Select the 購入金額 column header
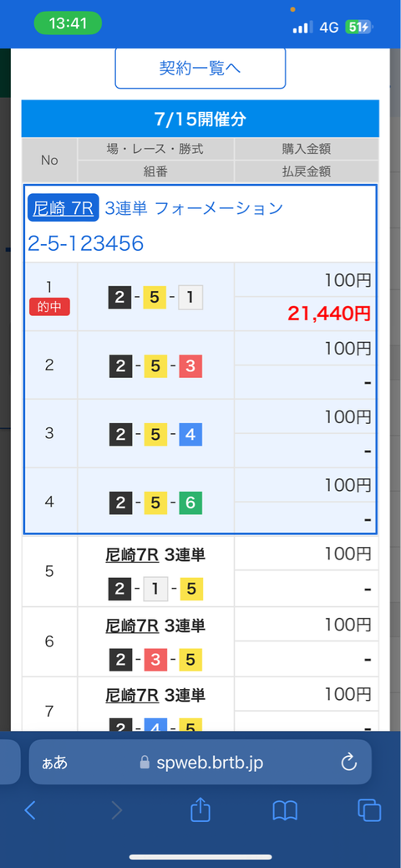Viewport: 401px width, 868px height. coord(307,149)
